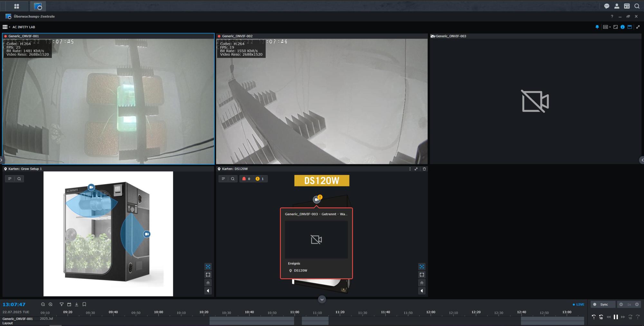Fit DS120W map to view
Viewport: 644px width, 326px height.
(422, 267)
